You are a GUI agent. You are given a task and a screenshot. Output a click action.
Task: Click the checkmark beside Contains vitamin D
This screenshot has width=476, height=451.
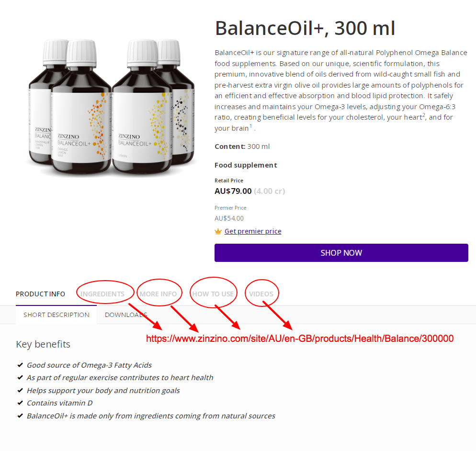20,403
